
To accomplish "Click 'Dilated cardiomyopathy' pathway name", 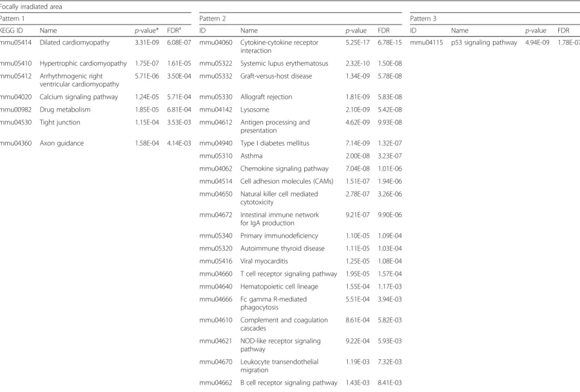I will pyautogui.click(x=75, y=42).
